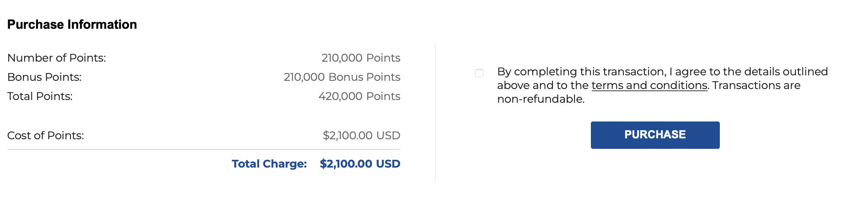Click the Number of Points label
The width and height of the screenshot is (868, 200).
tap(57, 58)
